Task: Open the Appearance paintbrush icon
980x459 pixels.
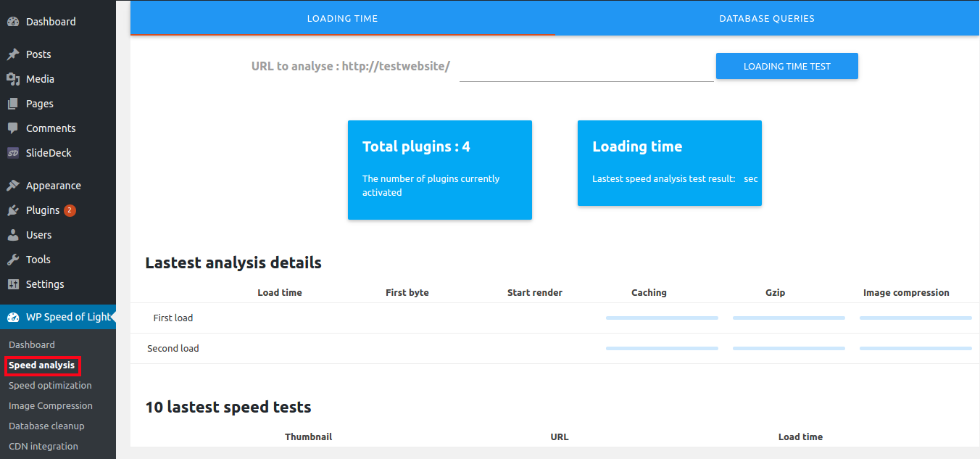Action: (x=14, y=185)
